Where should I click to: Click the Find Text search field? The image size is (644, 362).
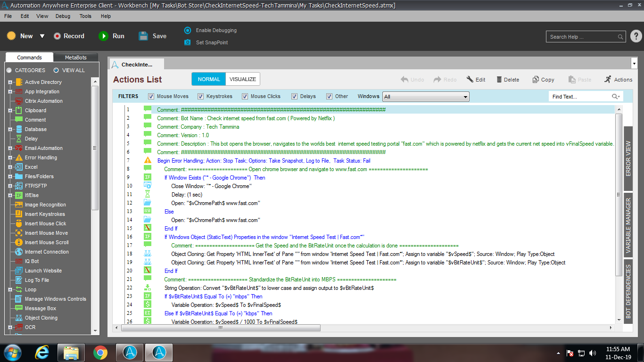pos(580,97)
